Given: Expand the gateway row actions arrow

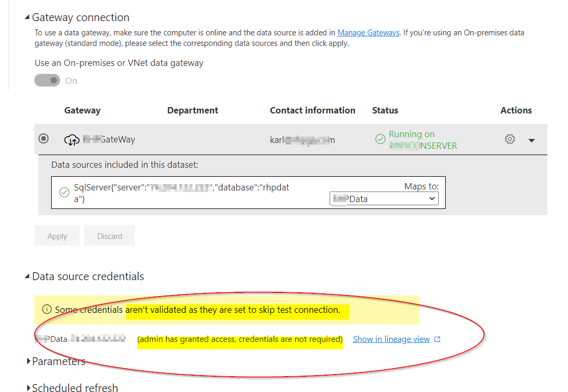Looking at the screenshot, I should click(532, 140).
